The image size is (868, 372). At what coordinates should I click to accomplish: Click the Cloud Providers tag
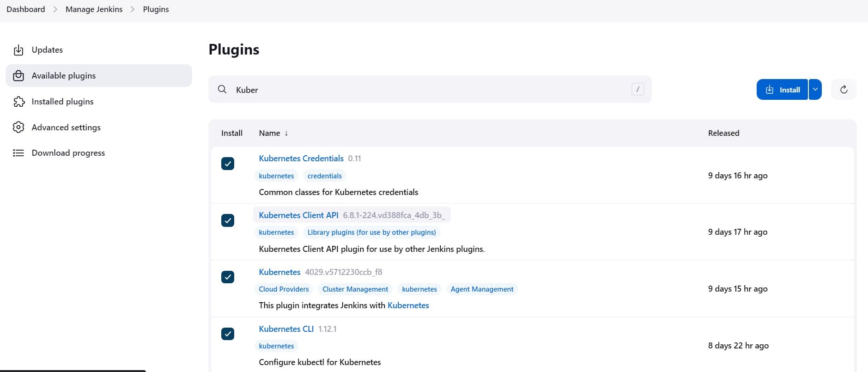(x=284, y=289)
